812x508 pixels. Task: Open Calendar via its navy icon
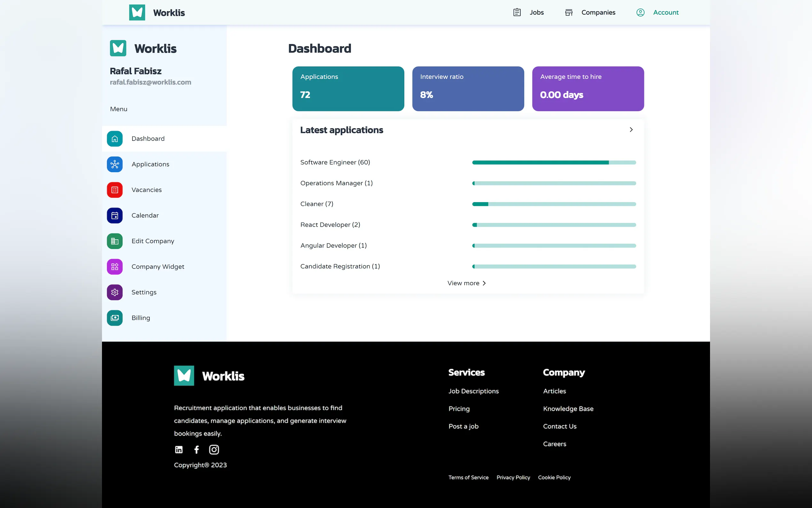(114, 215)
